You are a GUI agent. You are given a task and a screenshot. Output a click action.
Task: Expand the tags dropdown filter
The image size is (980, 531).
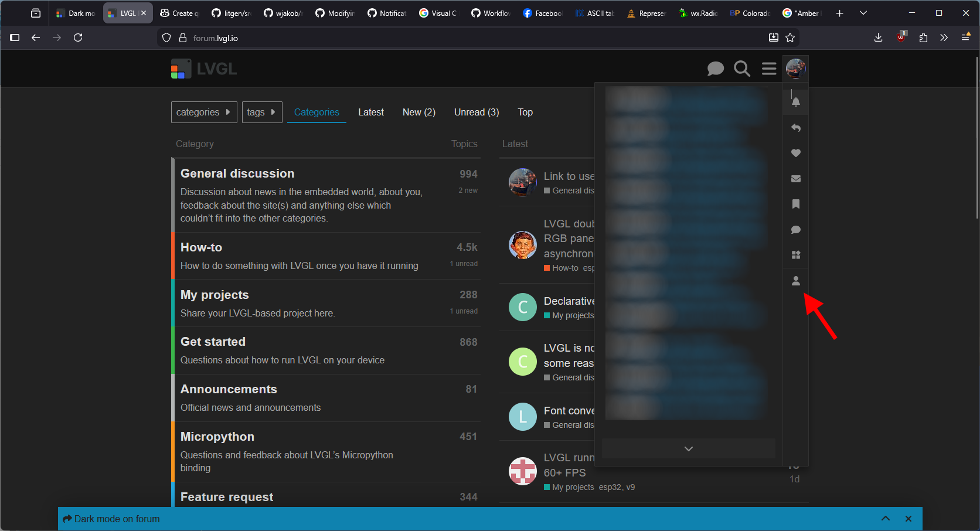(261, 112)
